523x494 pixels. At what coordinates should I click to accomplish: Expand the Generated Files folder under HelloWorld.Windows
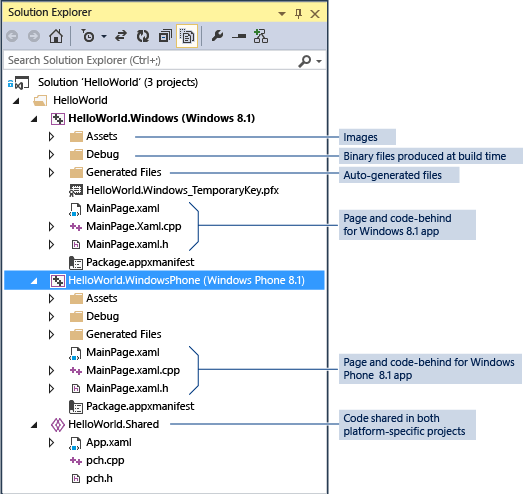coord(51,172)
